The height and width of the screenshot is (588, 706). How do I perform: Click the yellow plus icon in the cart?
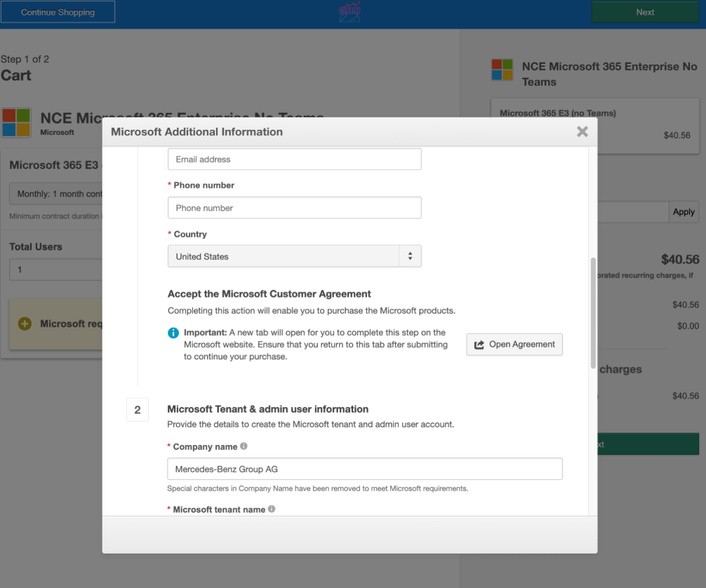[x=25, y=323]
